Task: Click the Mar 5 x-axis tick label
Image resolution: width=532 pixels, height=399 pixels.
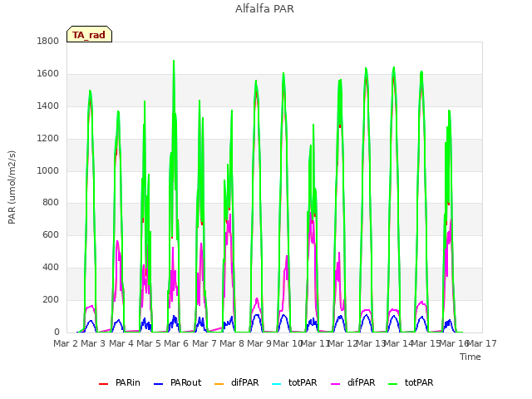Action: click(149, 343)
